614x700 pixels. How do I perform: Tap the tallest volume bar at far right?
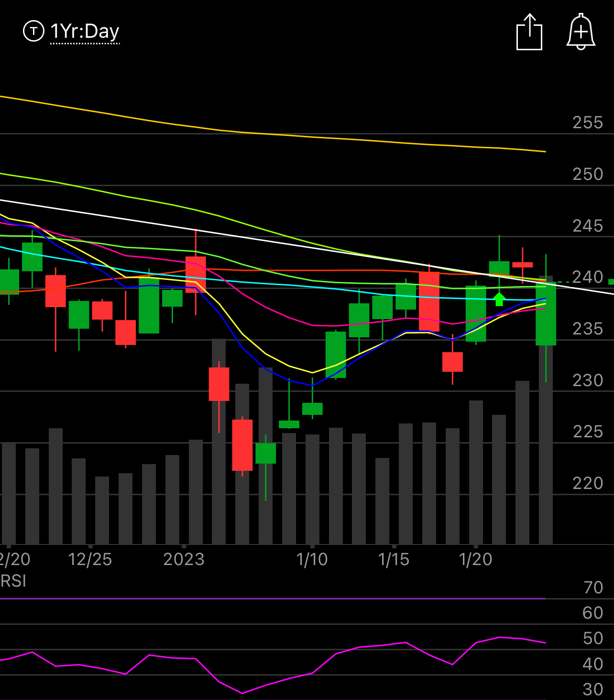pos(546,410)
